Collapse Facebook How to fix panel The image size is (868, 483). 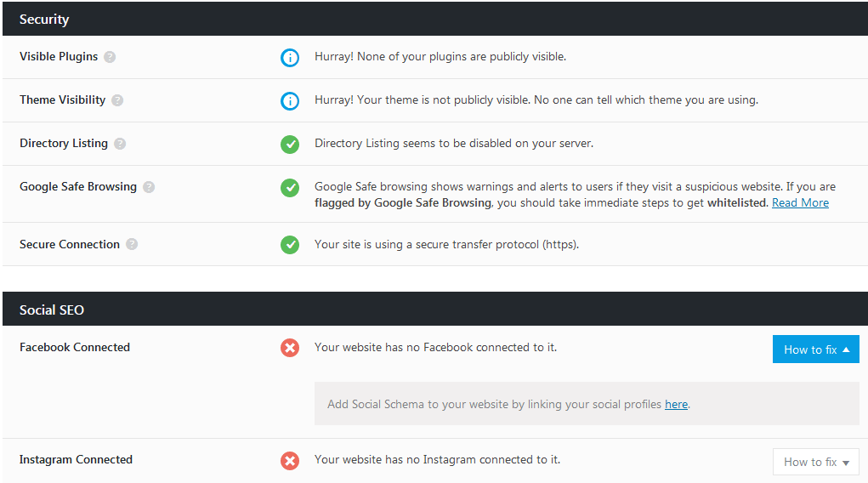pyautogui.click(x=816, y=349)
